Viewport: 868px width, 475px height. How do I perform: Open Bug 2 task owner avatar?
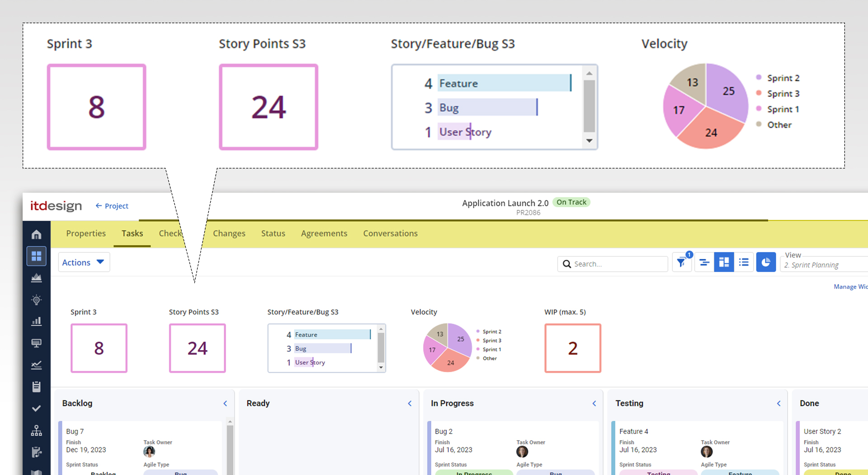coord(522,451)
